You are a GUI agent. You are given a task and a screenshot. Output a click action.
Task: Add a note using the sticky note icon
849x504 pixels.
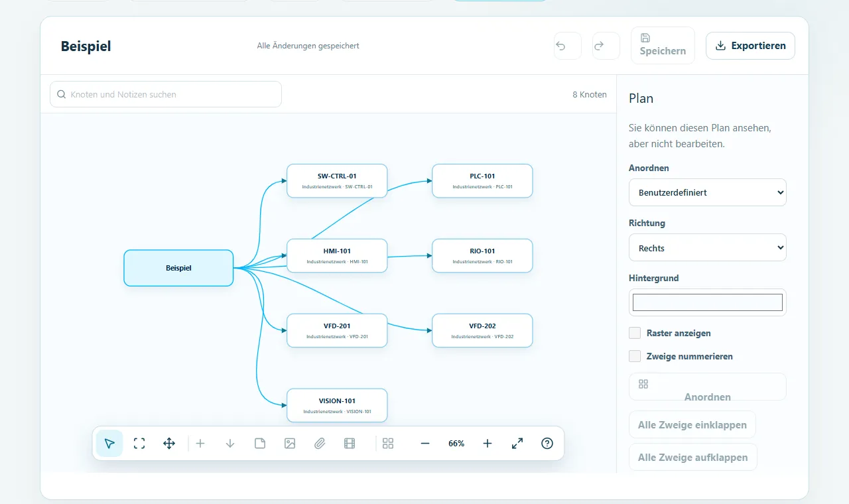260,444
